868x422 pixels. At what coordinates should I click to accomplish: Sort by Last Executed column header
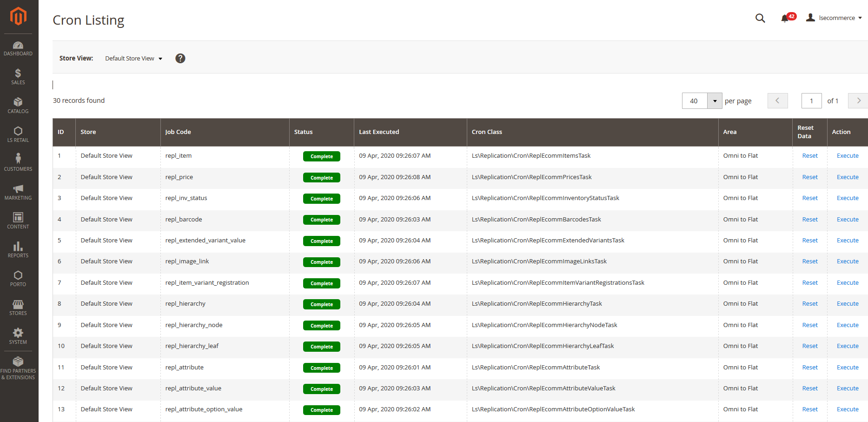click(x=379, y=132)
